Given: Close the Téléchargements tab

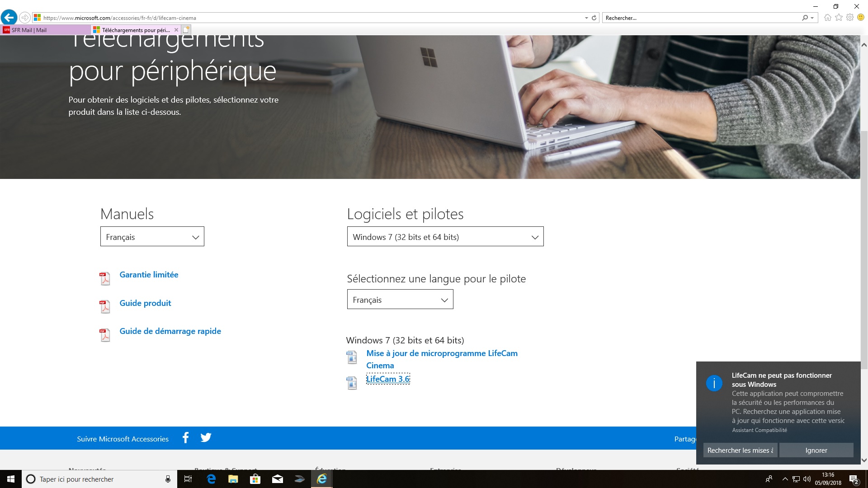Looking at the screenshot, I should 176,30.
